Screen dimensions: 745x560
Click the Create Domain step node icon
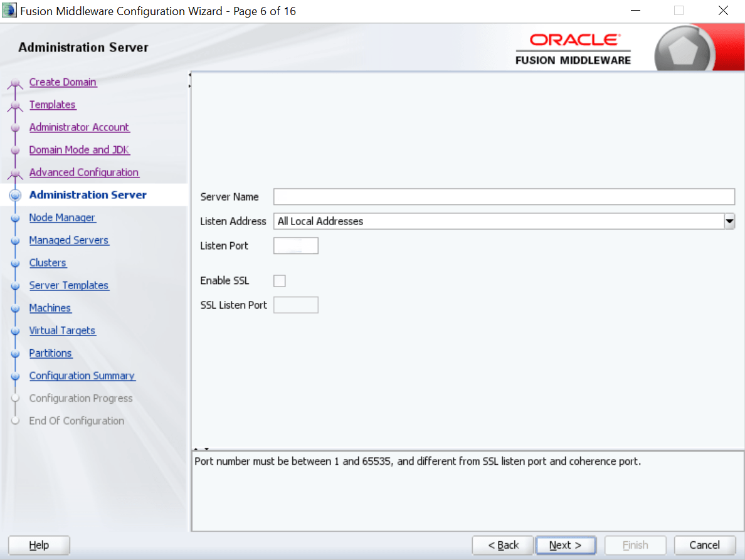click(15, 83)
